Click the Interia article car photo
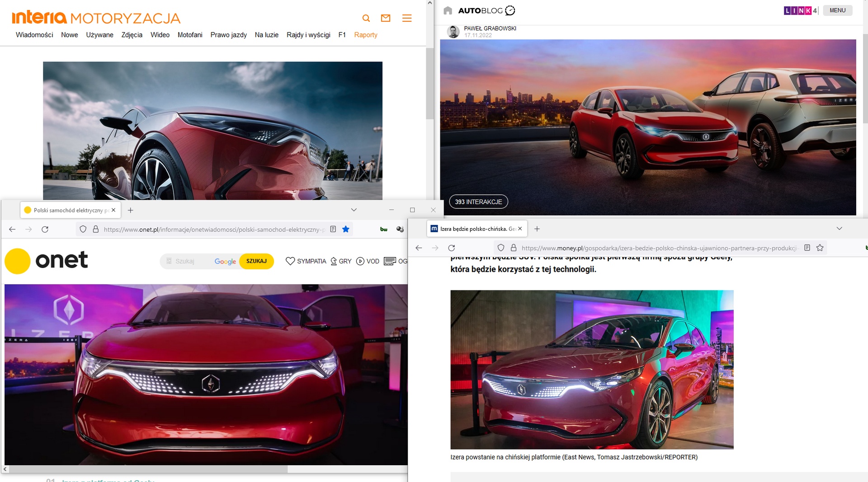 coord(212,131)
